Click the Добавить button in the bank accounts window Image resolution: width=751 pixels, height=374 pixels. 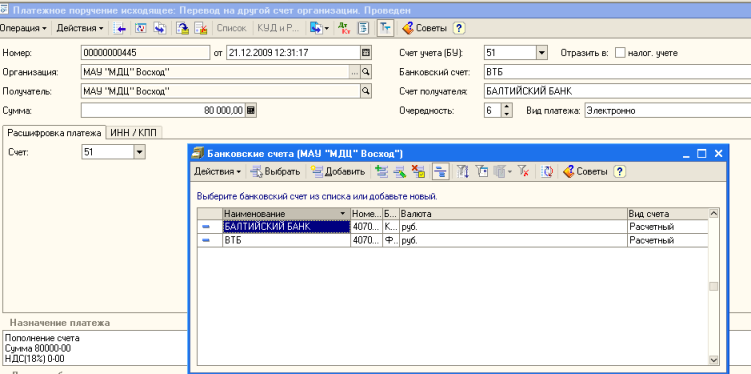338,171
